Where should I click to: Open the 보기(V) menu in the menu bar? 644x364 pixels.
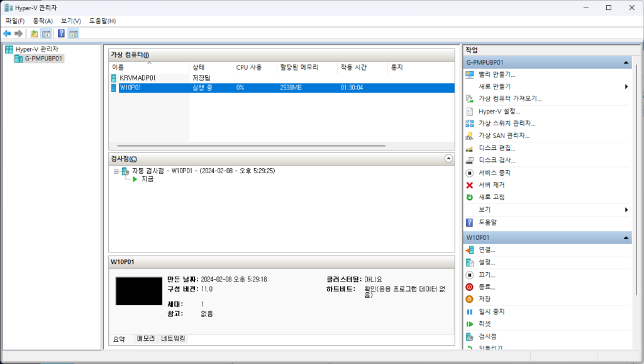tap(71, 21)
